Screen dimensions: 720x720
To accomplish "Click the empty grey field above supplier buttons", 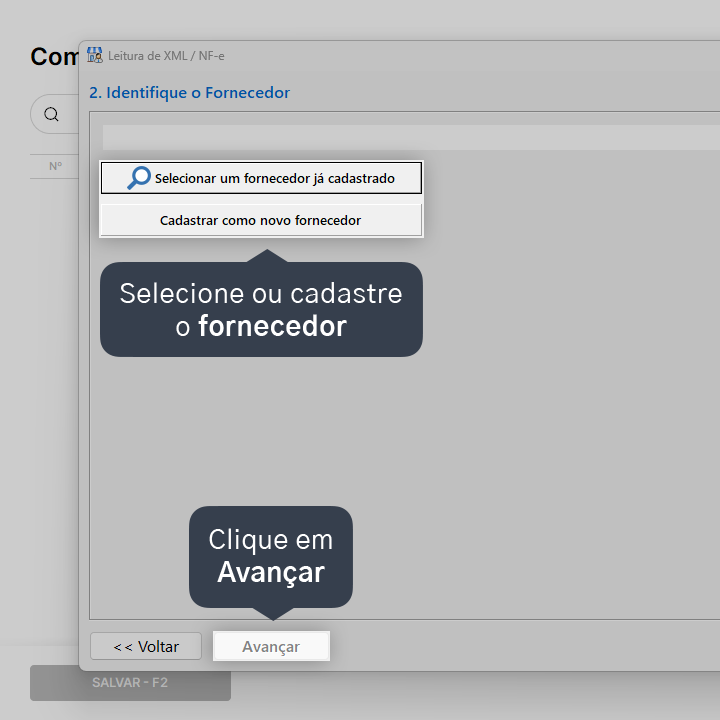I will (x=411, y=137).
